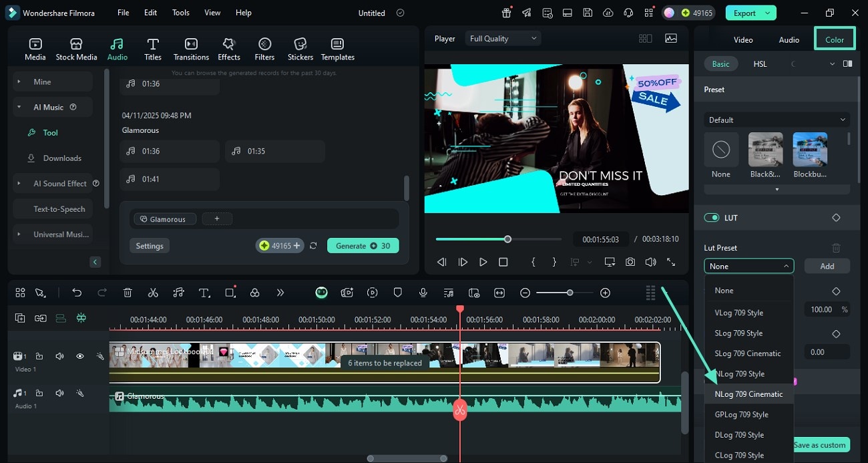Undo the last action
868x463 pixels.
click(x=77, y=293)
